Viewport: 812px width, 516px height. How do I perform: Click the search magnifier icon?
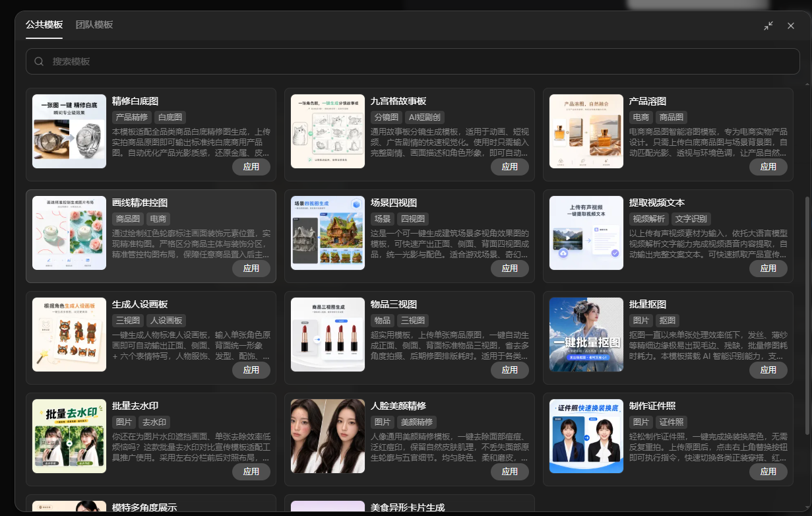click(x=39, y=61)
